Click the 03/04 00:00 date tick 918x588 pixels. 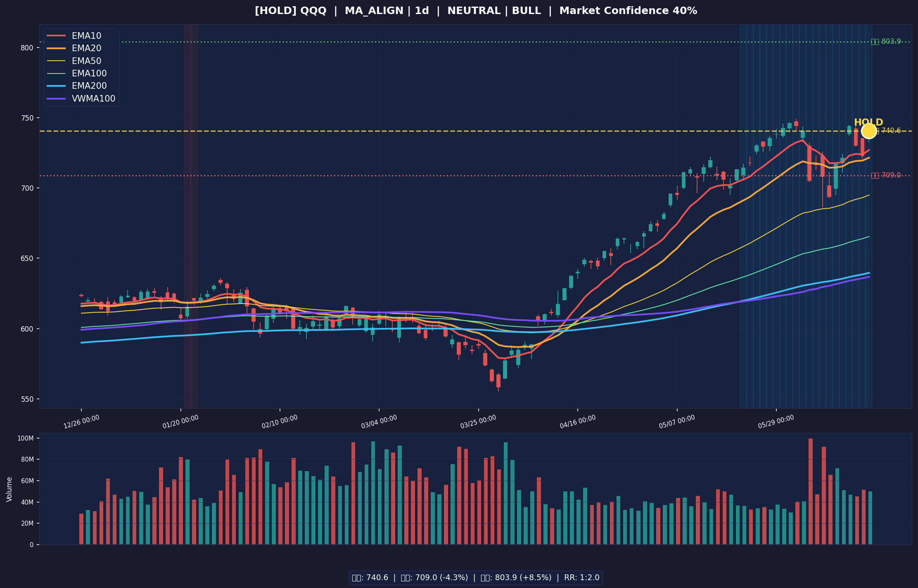[x=379, y=422]
